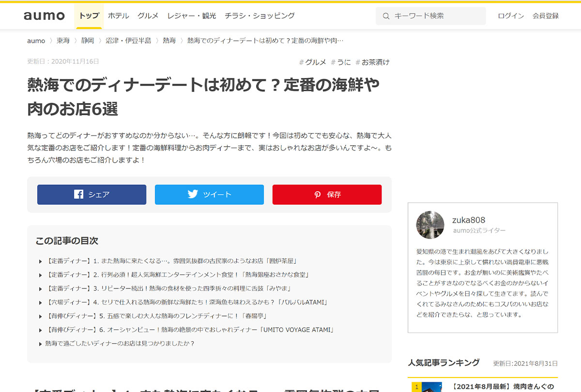Jump to contents item 4 パルパルATAMI

point(187,302)
